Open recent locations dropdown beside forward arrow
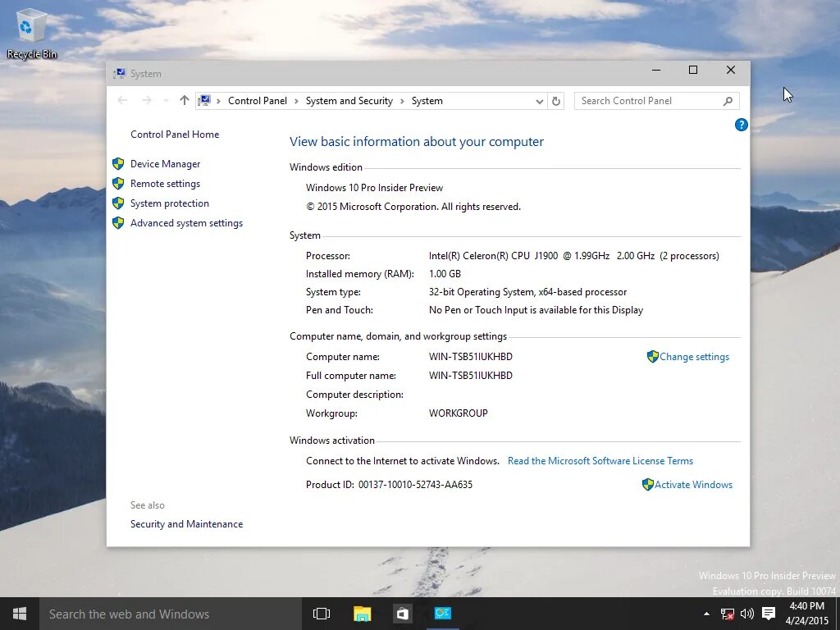 click(x=166, y=101)
